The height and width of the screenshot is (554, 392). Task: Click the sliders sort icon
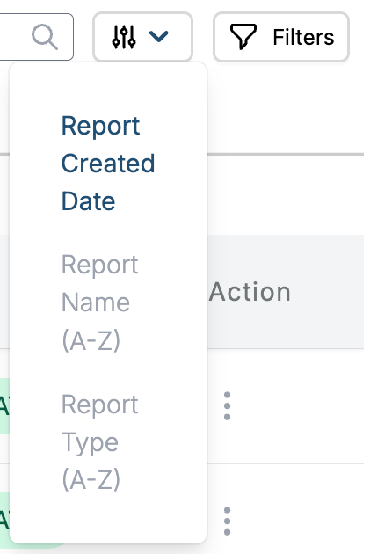[x=124, y=37]
